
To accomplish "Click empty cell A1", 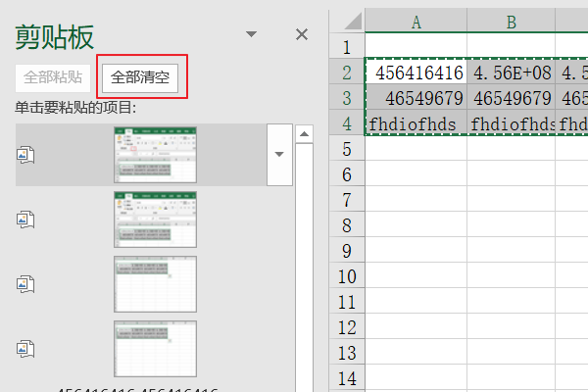I will click(416, 46).
